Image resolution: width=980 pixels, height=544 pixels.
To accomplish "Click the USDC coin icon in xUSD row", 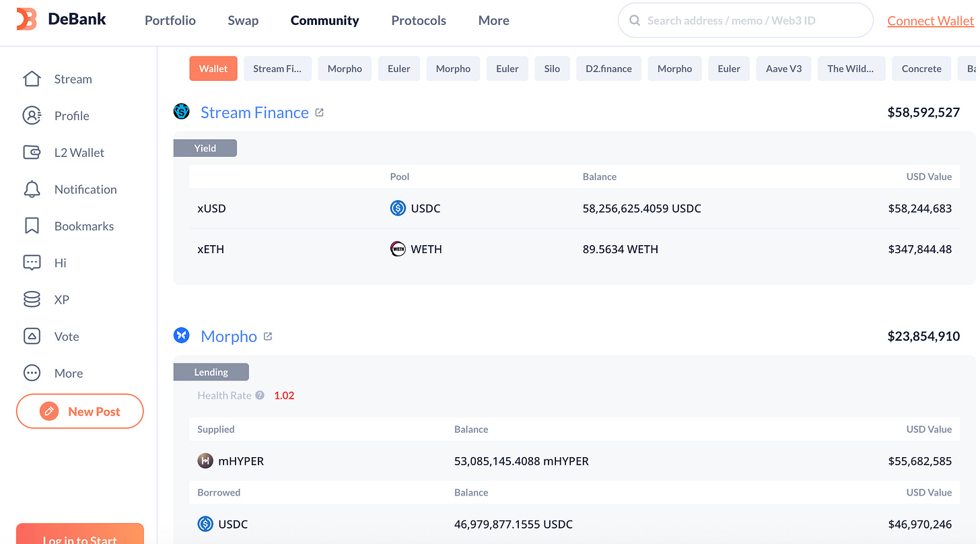I will coord(398,208).
